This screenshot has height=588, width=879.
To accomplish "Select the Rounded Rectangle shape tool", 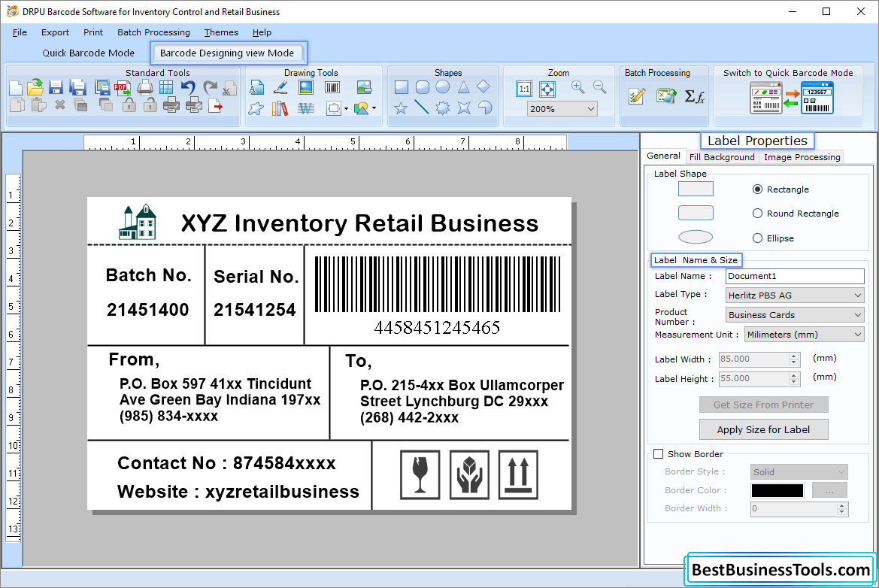I will (422, 87).
